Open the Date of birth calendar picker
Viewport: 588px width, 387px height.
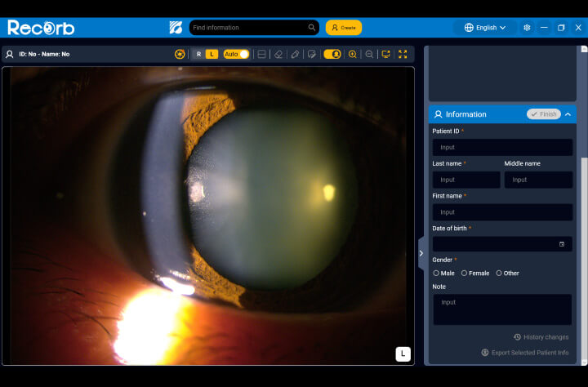tap(562, 244)
